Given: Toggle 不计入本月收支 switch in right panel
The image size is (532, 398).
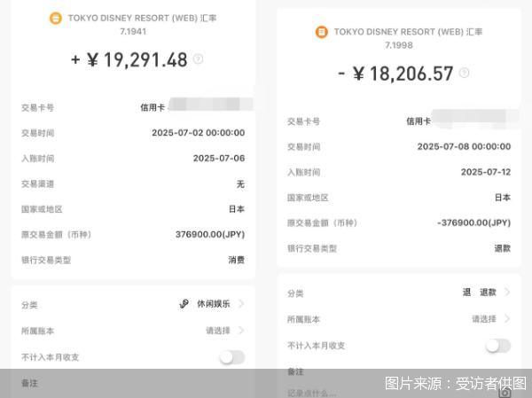Looking at the screenshot, I should tap(498, 346).
